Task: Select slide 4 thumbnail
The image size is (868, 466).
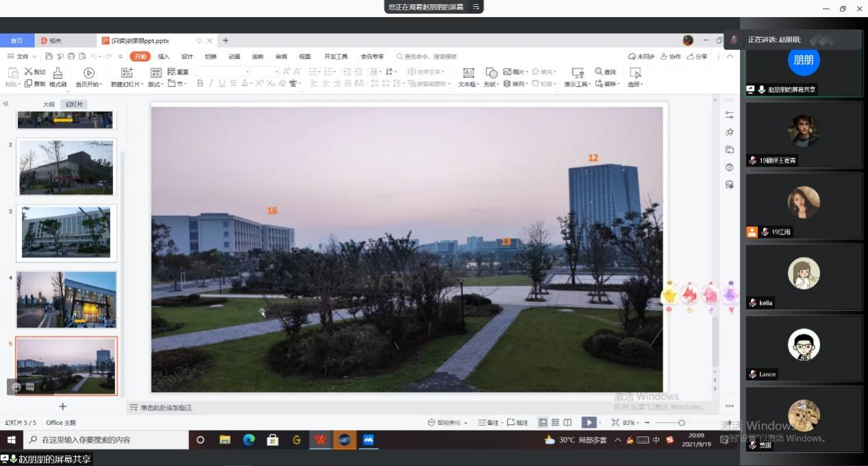Action: (x=66, y=299)
